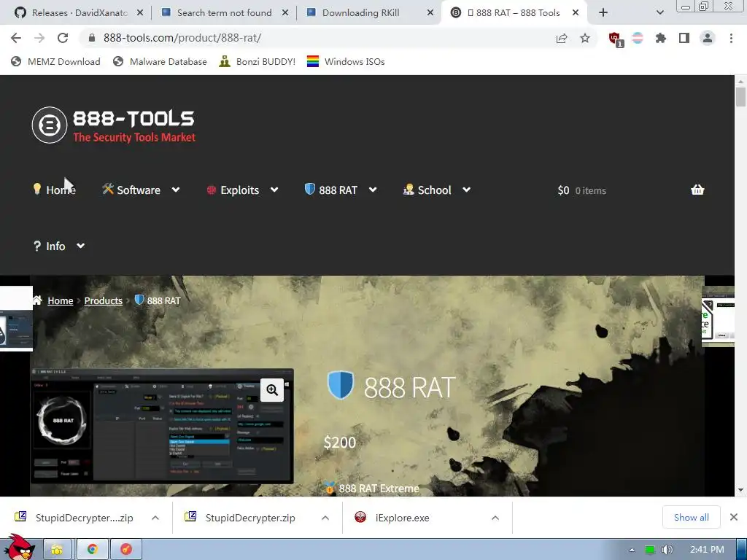
Task: Click the scrollbar down arrow
Action: pos(740,490)
